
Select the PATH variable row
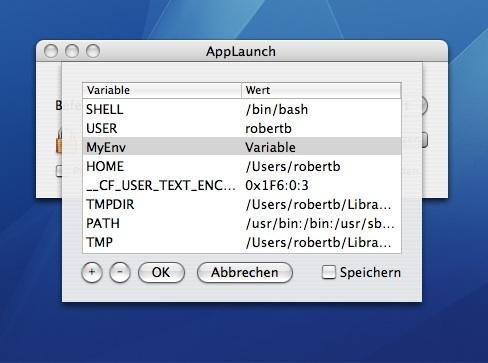coord(242,223)
